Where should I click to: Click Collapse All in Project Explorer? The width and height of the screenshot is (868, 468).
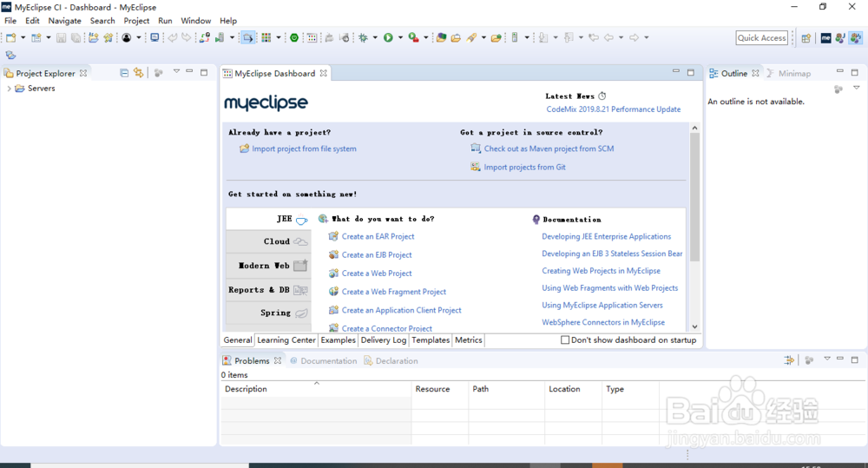pyautogui.click(x=124, y=73)
